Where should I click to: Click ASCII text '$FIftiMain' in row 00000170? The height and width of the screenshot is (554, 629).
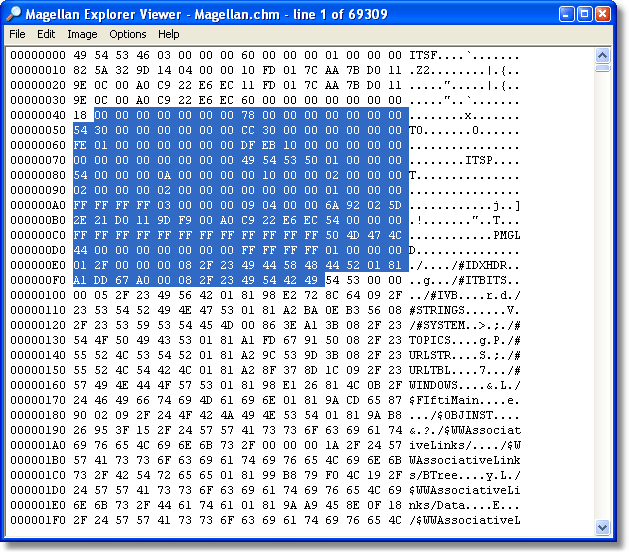coord(444,400)
